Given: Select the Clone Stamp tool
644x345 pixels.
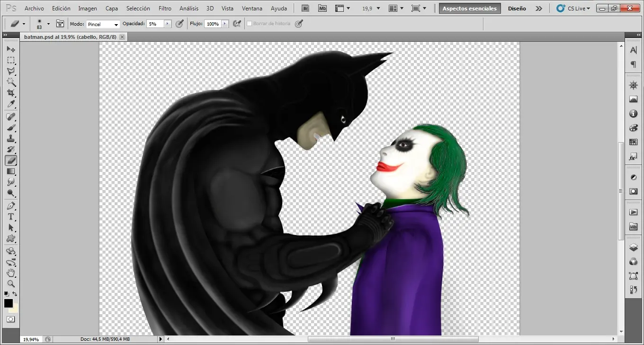Looking at the screenshot, I should coord(11,138).
